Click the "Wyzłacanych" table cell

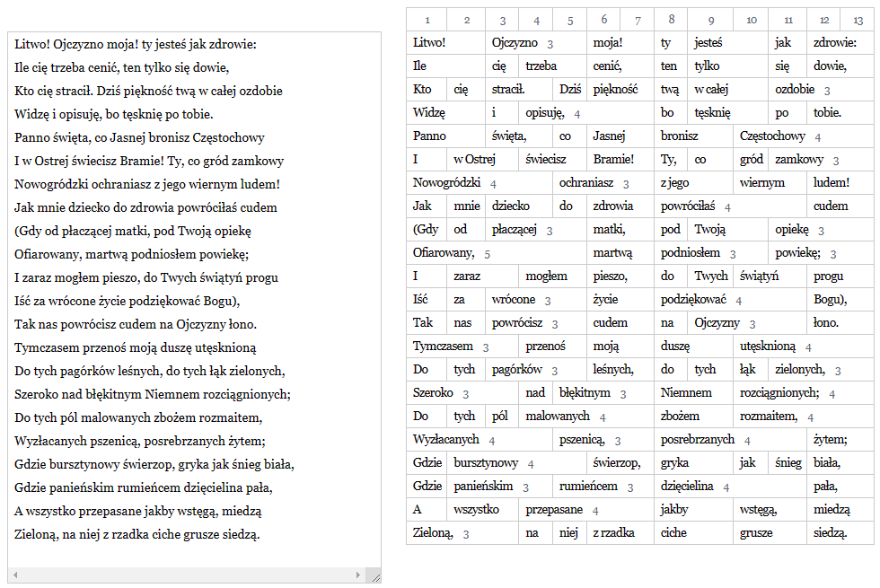tap(480, 439)
